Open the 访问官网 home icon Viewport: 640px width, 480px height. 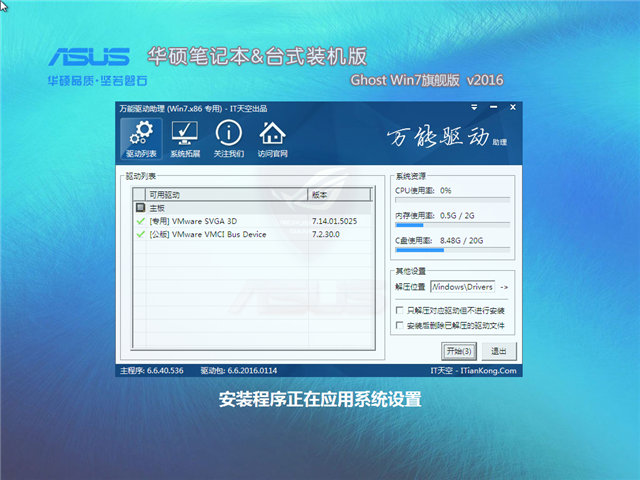[272, 138]
